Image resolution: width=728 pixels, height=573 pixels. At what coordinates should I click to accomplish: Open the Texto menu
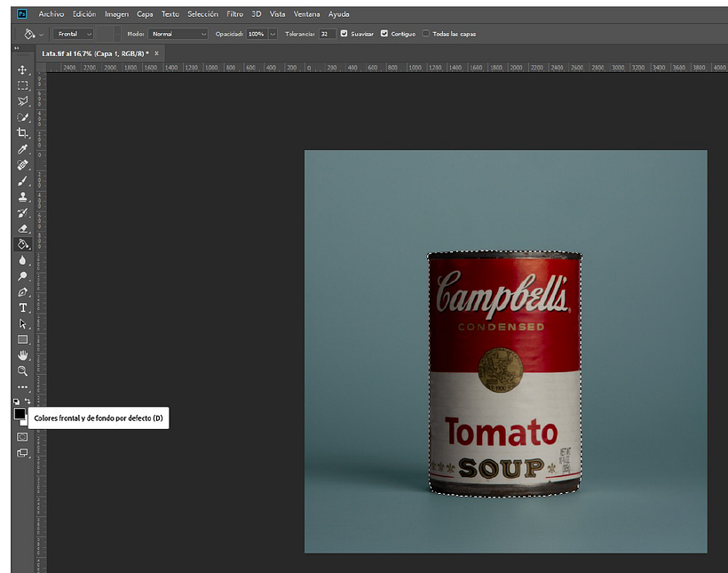tap(170, 14)
